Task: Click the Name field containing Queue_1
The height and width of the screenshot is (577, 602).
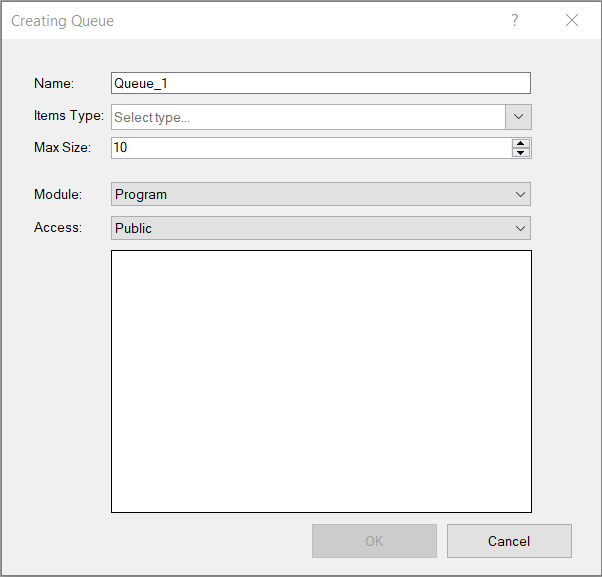Action: (x=320, y=84)
